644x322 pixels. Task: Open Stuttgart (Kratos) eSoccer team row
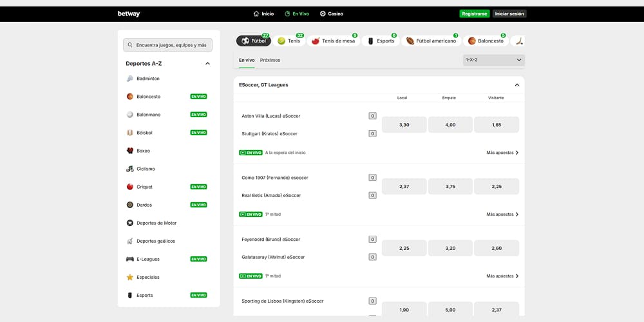coord(269,134)
